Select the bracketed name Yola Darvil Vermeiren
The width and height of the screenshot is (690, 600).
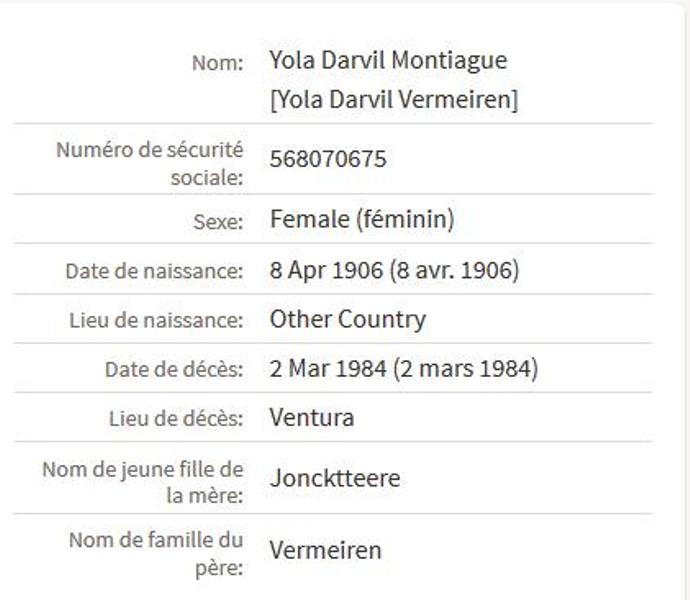[394, 101]
